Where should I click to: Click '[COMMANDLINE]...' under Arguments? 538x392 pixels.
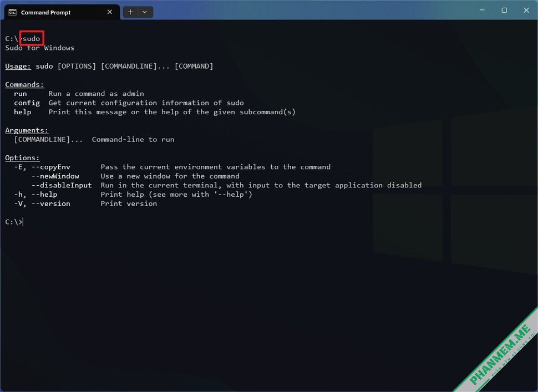[48, 139]
